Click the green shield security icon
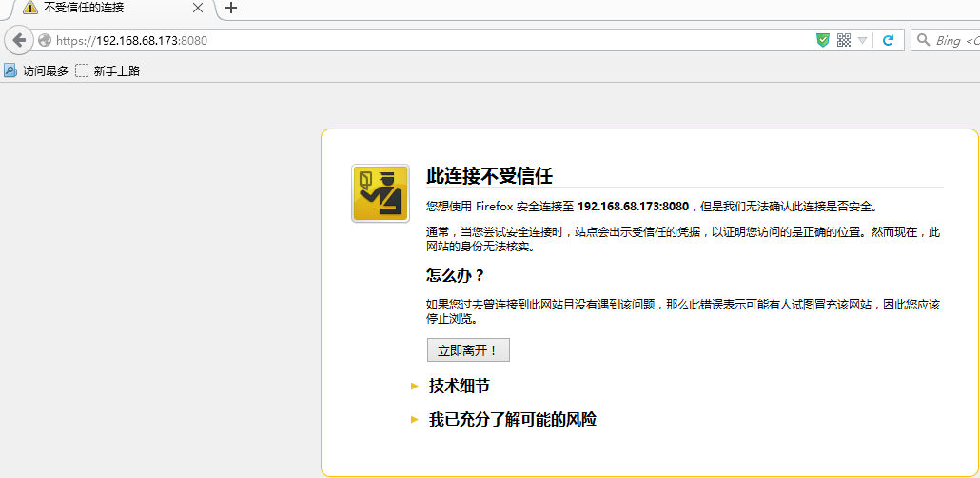 pos(823,41)
